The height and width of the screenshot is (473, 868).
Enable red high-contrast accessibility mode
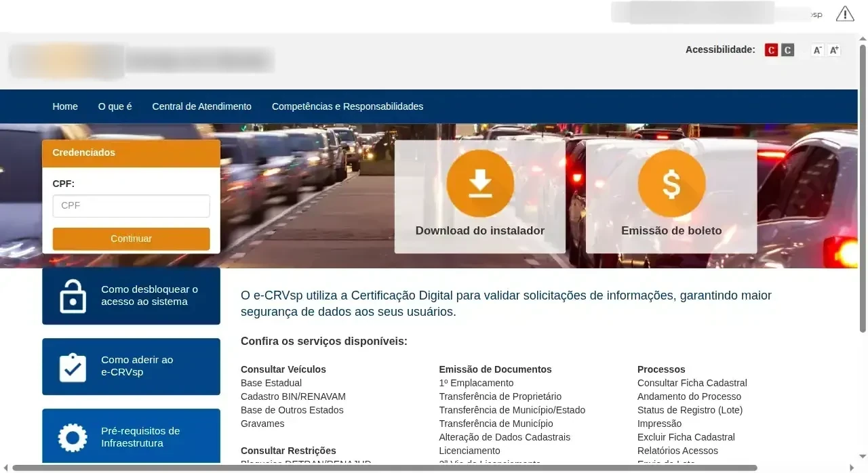pos(771,50)
